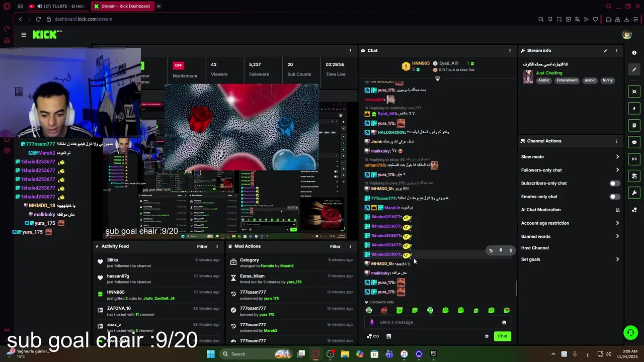Reply to the hovered chat message
Screen dimensions: 644x362
coord(491,250)
